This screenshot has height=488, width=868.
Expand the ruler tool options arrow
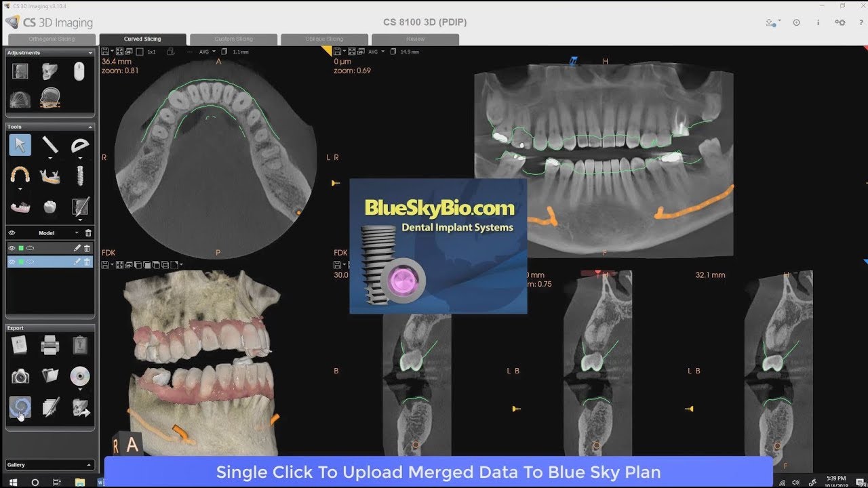[50, 159]
